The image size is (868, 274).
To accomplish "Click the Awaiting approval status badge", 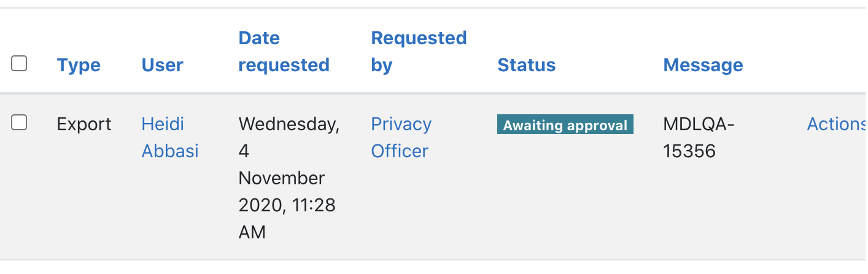I will 565,125.
